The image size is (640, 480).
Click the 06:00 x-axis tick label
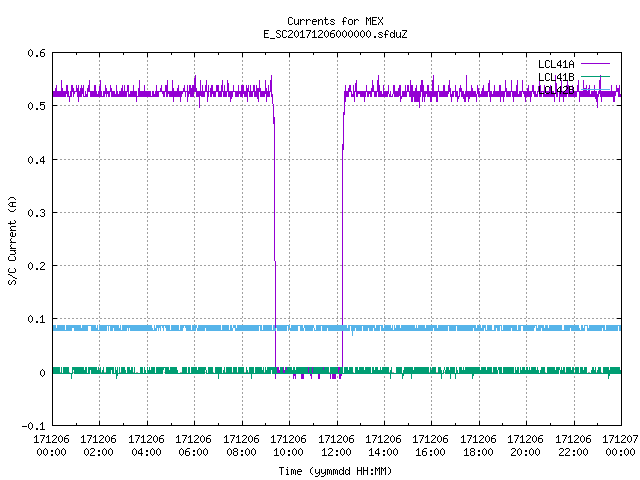(193, 452)
